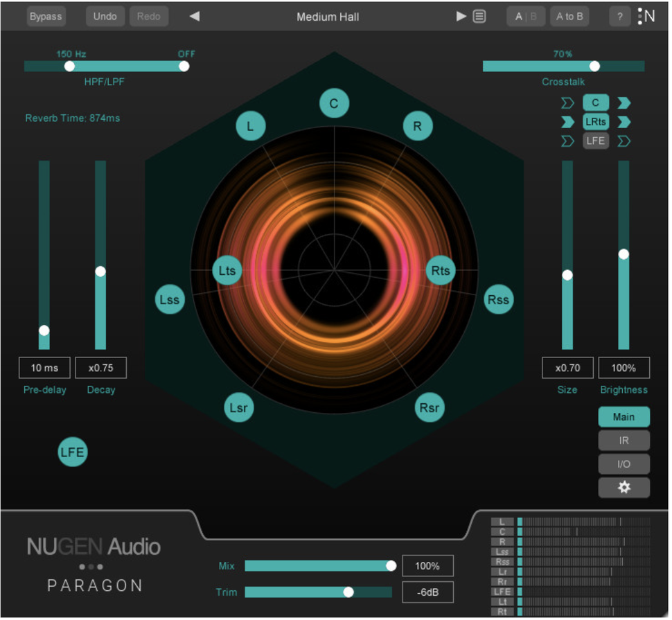Click the next preset arrow

click(461, 16)
